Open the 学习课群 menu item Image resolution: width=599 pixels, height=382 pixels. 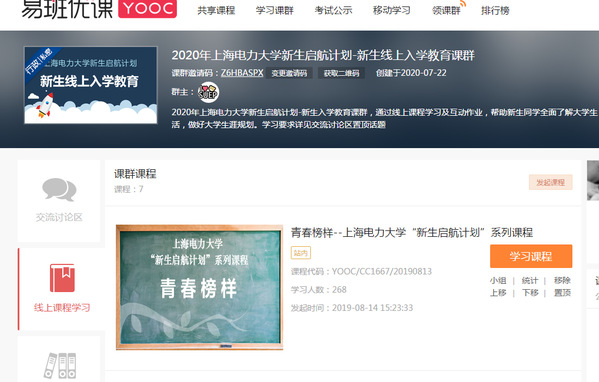275,11
